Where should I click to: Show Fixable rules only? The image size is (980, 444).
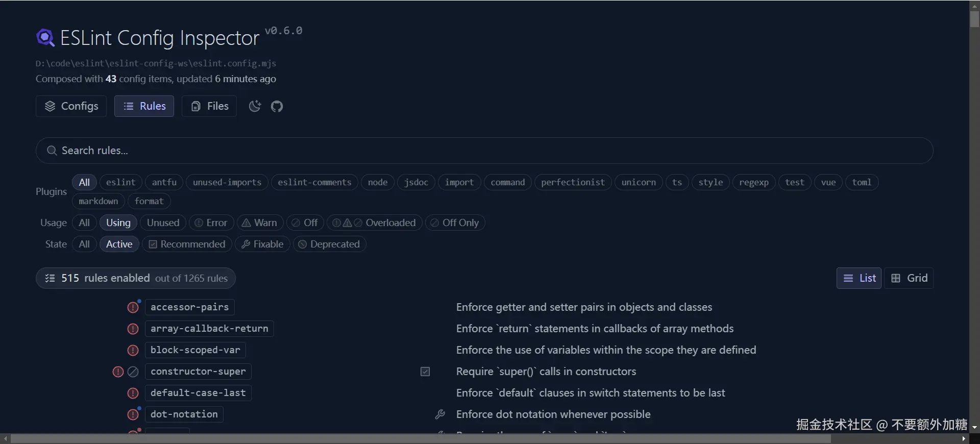click(x=262, y=244)
